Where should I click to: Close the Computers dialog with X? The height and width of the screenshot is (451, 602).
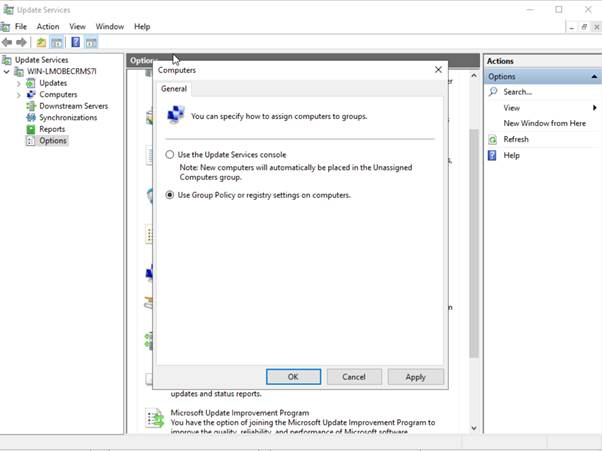(438, 70)
